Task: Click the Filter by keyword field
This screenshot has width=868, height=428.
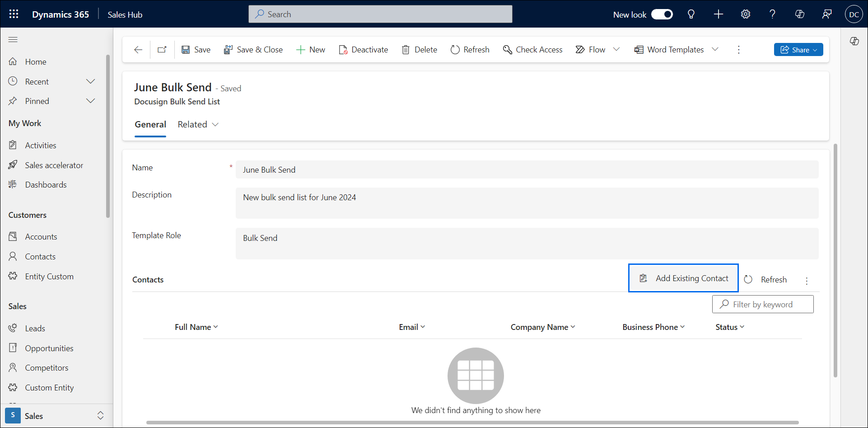Action: click(762, 304)
